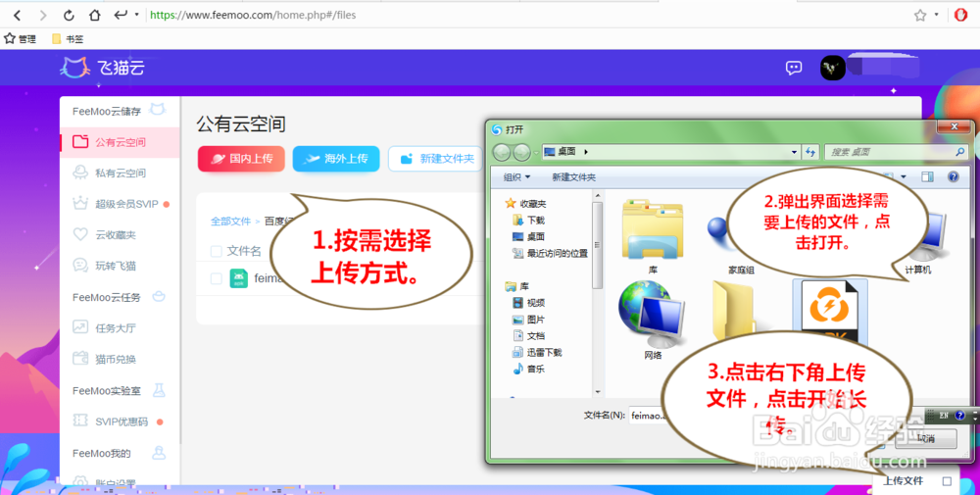Screen dimensions: 980x495
Task: Click the 库 folder icon in file list
Action: (653, 230)
